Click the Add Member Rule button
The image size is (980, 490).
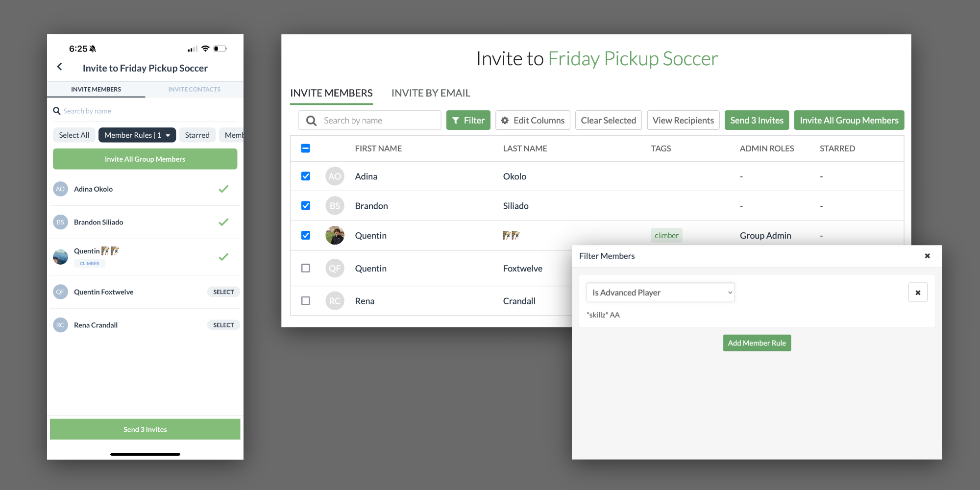(x=757, y=343)
